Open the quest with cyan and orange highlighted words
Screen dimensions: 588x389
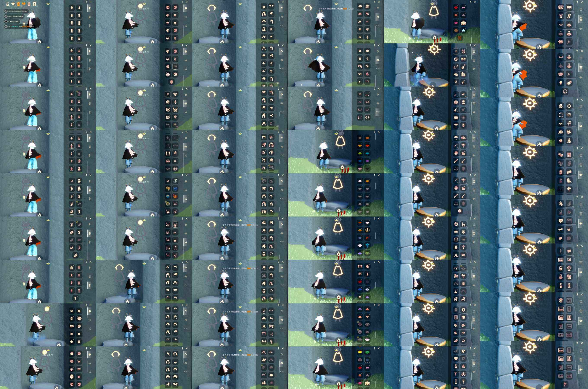pyautogui.click(x=19, y=27)
